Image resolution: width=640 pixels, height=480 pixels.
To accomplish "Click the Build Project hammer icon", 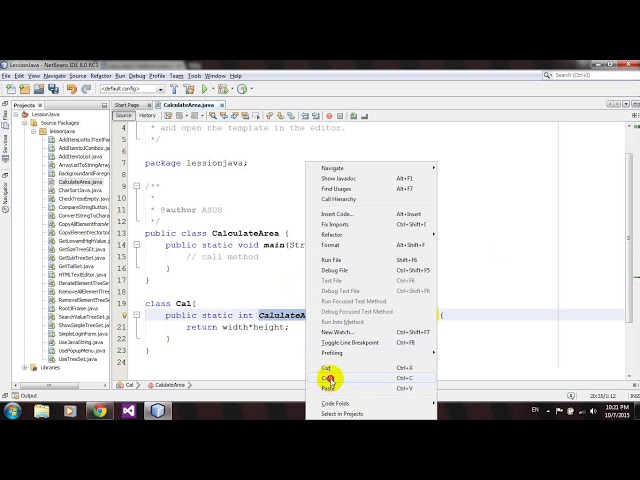I will tap(174, 89).
